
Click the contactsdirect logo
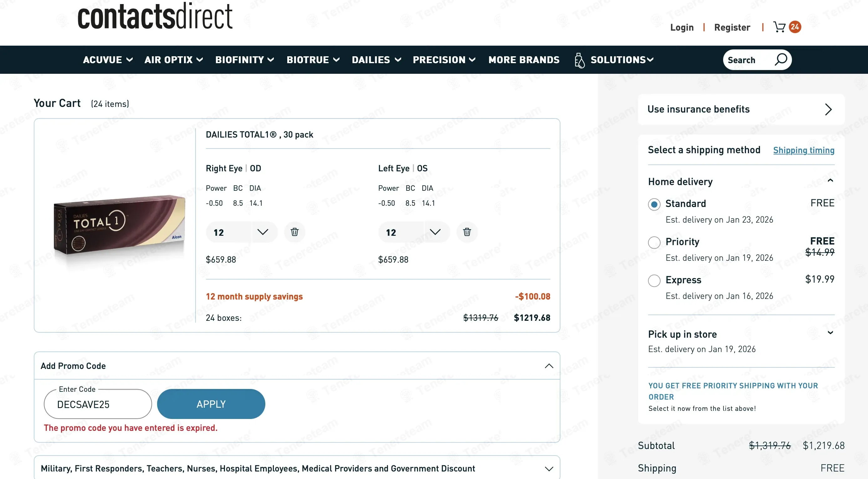coord(155,16)
